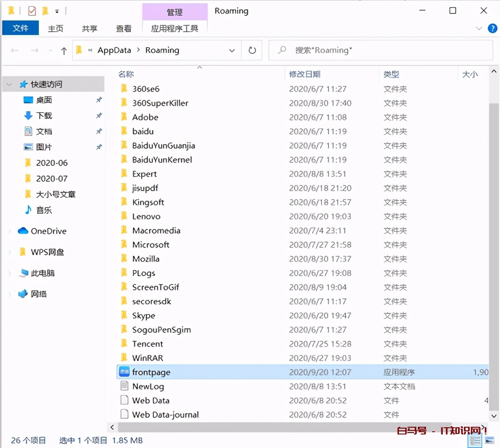This screenshot has height=448, width=500.
Task: Switch to the 查看 ribbon tab
Action: coord(124,28)
